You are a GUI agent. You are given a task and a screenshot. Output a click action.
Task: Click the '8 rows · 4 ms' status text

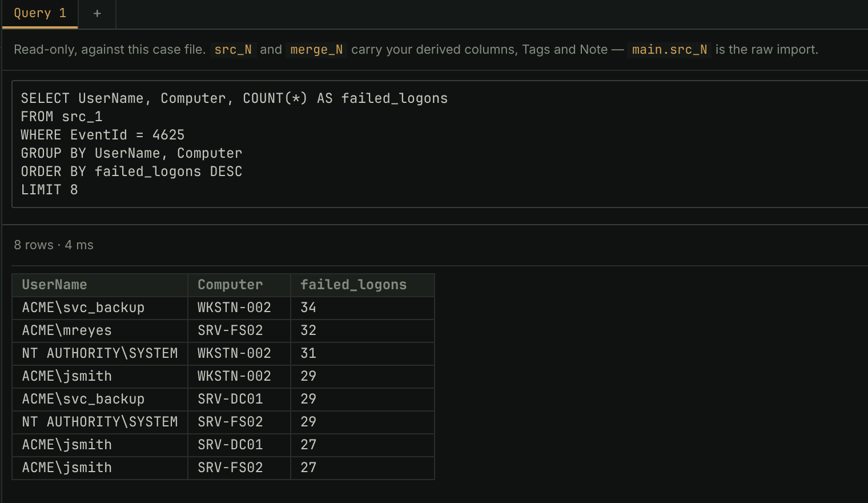[54, 245]
